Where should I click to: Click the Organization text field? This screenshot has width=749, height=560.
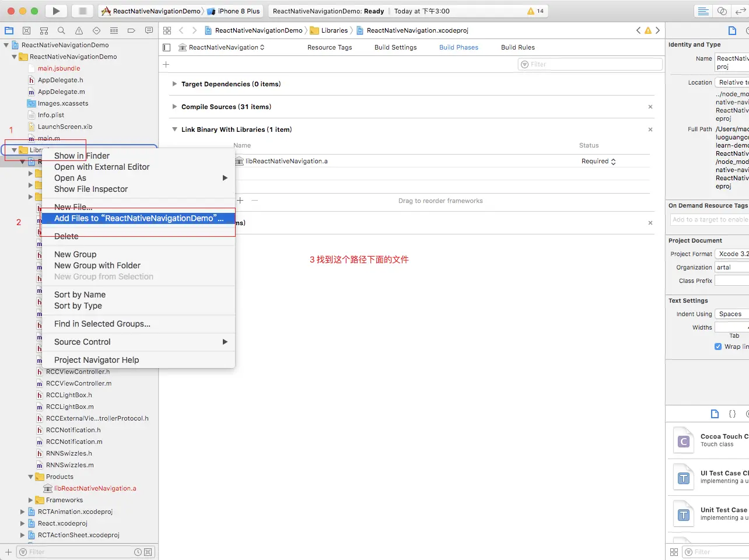click(x=732, y=267)
